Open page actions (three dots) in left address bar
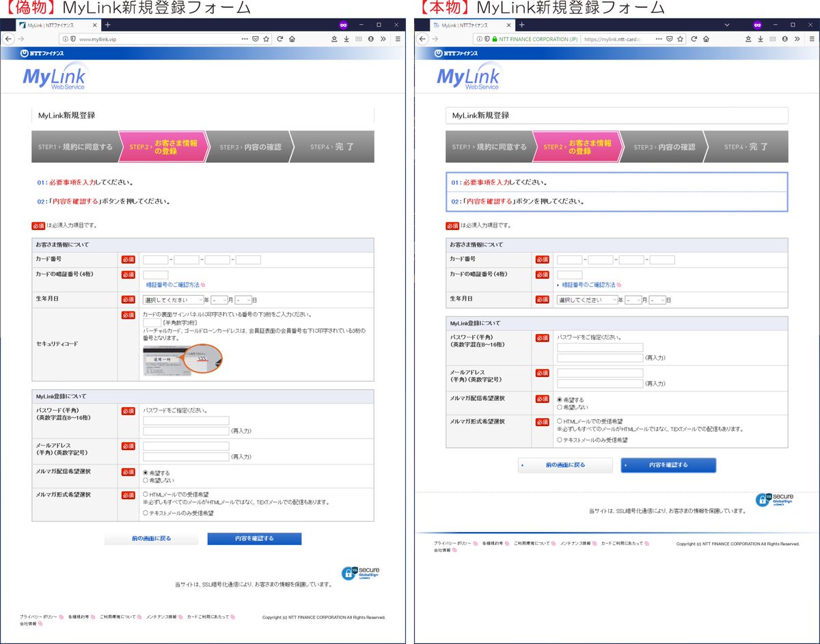The height and width of the screenshot is (644, 820). (245, 39)
